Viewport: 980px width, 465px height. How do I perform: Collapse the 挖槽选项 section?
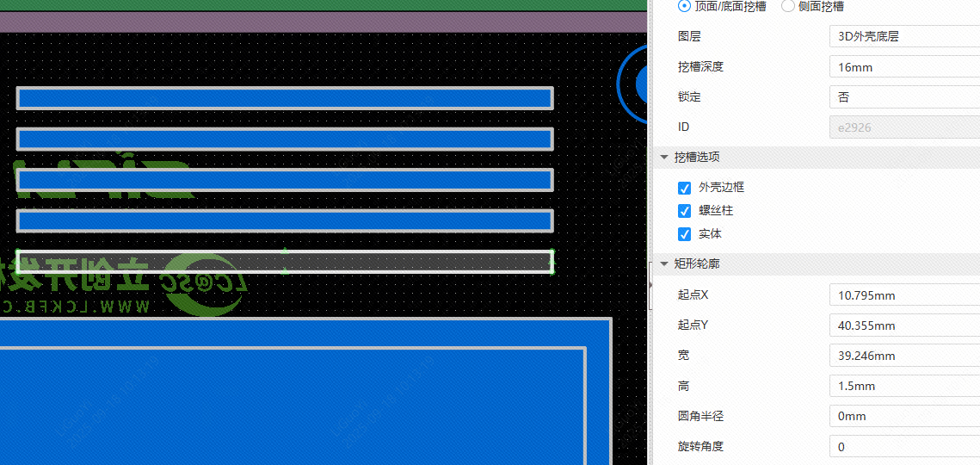pyautogui.click(x=664, y=158)
